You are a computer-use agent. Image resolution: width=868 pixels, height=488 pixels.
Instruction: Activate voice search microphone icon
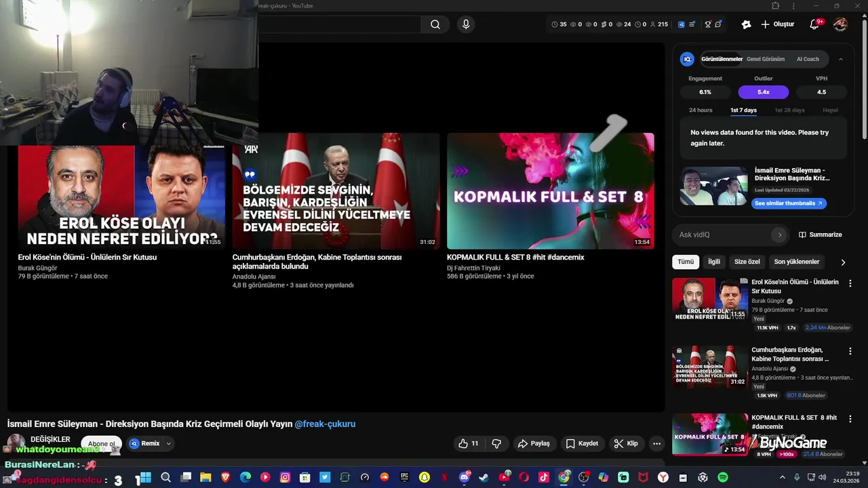tap(465, 24)
